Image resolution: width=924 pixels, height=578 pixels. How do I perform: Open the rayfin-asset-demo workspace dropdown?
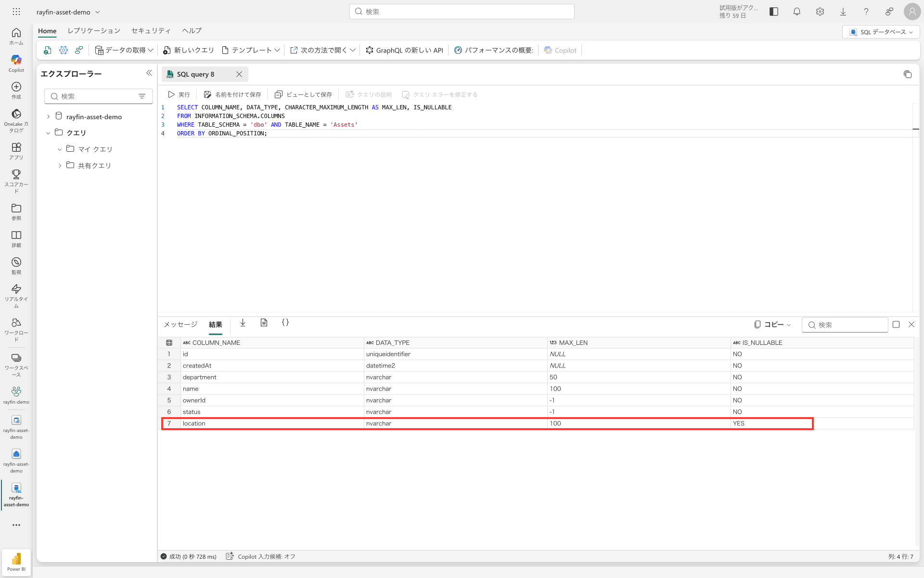tap(68, 12)
